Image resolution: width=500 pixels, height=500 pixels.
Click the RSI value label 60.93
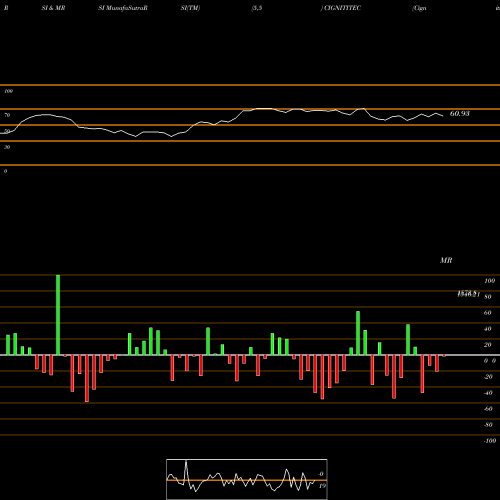tap(460, 114)
